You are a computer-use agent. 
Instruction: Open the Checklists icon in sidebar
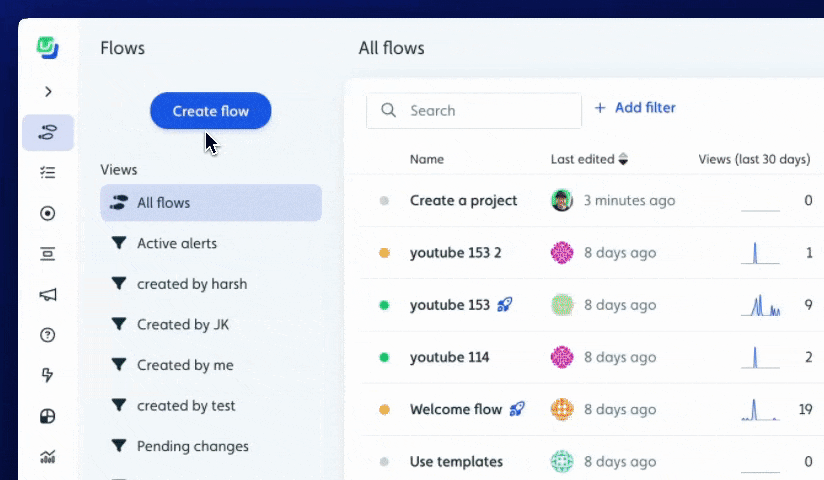coord(48,172)
